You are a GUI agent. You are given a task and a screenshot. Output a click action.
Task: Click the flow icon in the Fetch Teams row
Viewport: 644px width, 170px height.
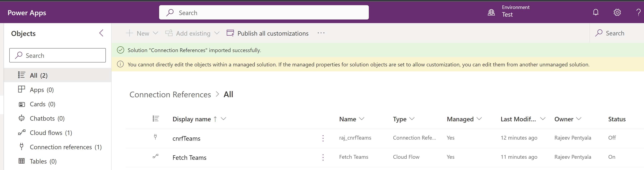(156, 156)
